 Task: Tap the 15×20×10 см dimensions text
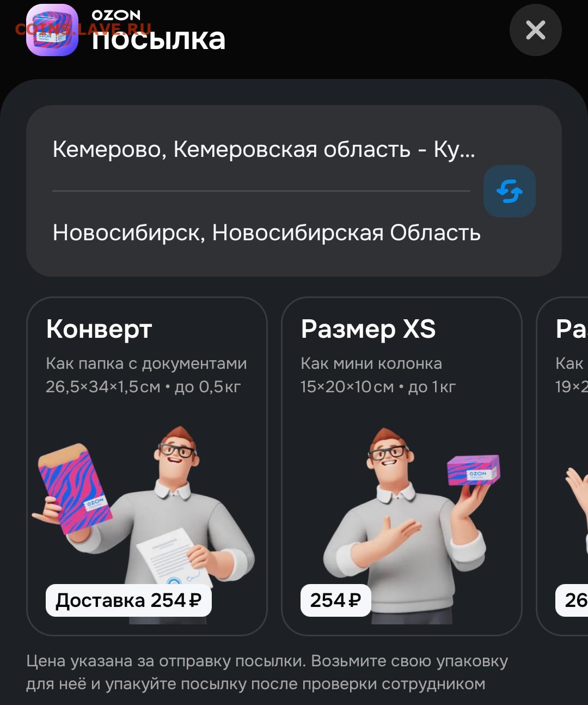[x=347, y=387]
